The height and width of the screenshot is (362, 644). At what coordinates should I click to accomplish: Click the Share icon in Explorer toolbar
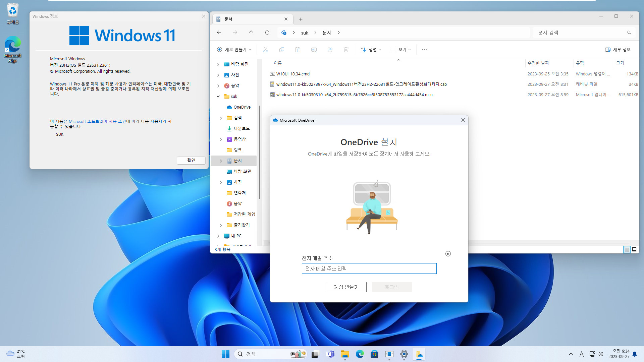330,50
